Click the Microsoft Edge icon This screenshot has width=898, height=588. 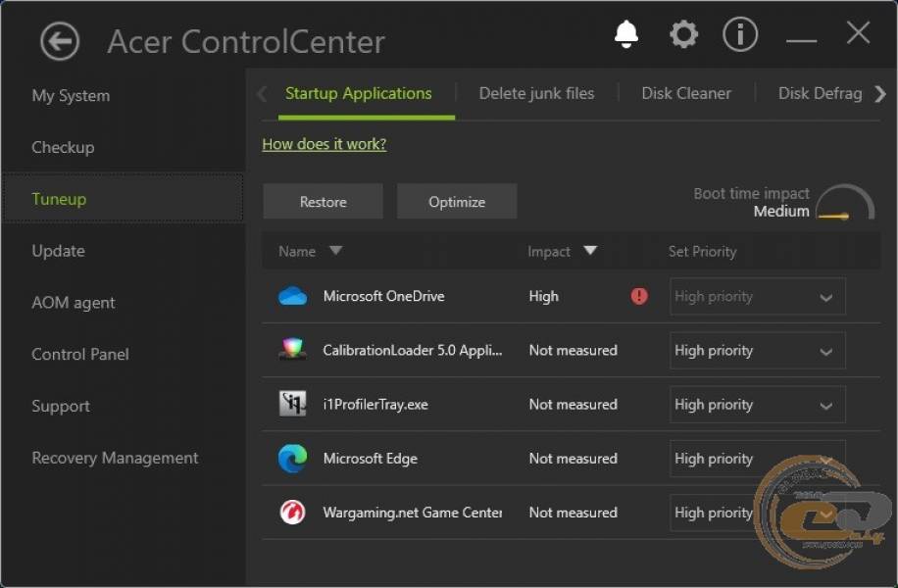293,459
